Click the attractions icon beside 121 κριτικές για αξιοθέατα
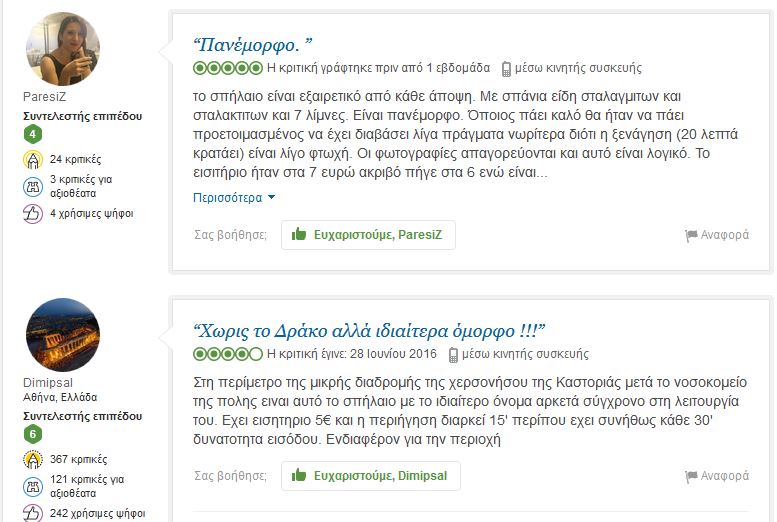This screenshot has height=522, width=777. (x=33, y=486)
